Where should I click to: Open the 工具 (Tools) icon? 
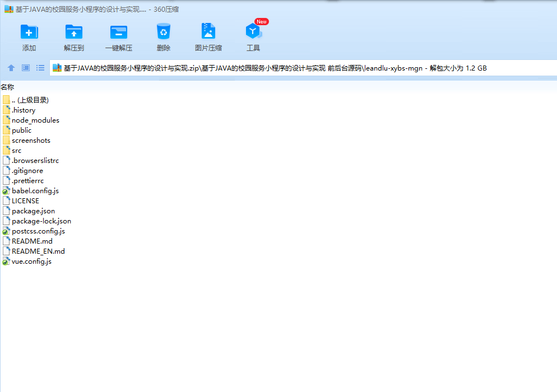tap(253, 31)
